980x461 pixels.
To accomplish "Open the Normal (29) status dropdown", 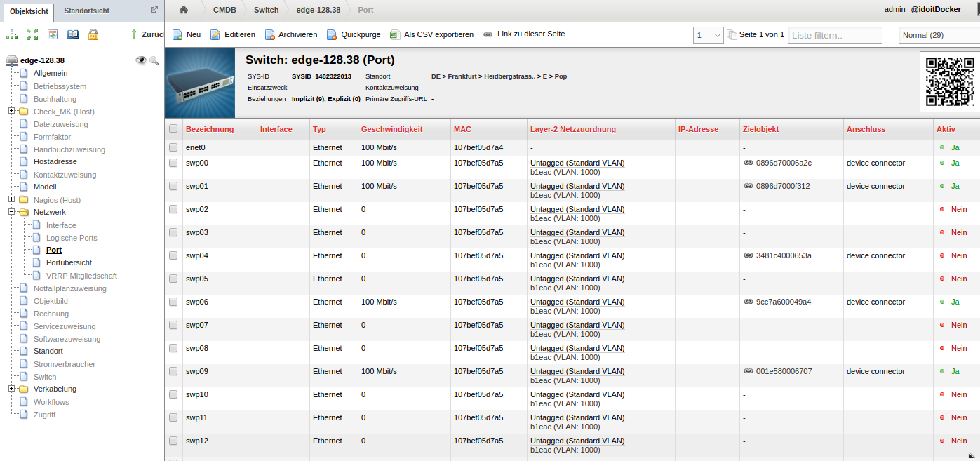I will click(x=939, y=35).
